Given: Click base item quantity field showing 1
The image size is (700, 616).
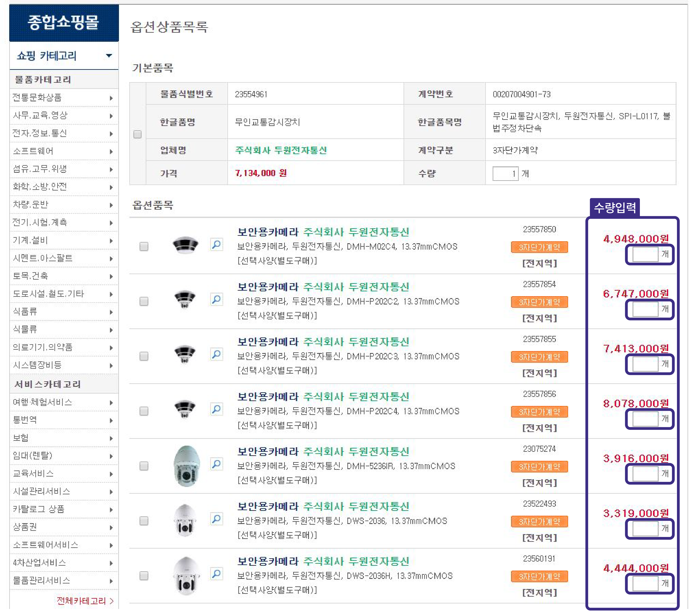Looking at the screenshot, I should 505,173.
